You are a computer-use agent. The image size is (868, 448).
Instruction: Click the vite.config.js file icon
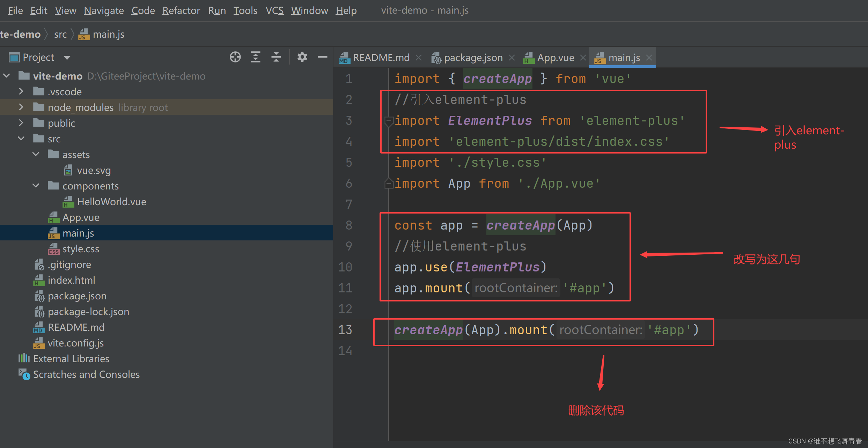pyautogui.click(x=39, y=343)
